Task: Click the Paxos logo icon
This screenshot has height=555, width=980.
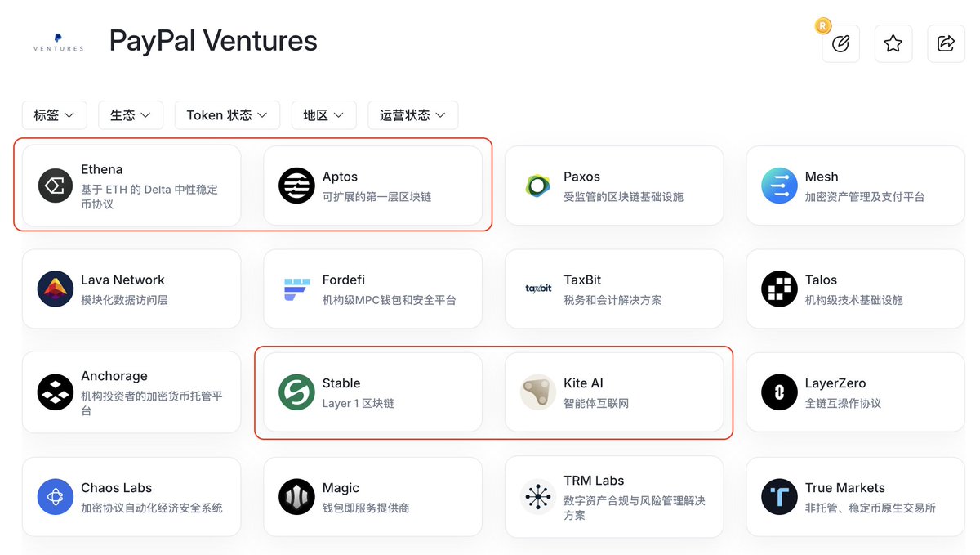Action: coord(538,186)
